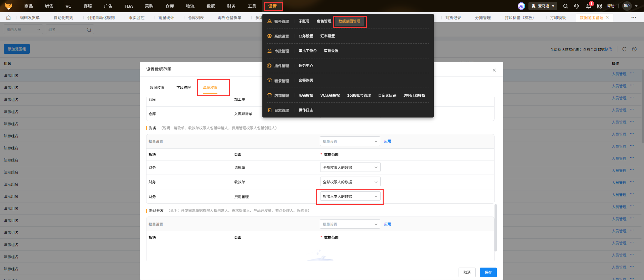Switch to the 字段权限 tab
Image resolution: width=644 pixels, height=280 pixels.
[x=183, y=88]
